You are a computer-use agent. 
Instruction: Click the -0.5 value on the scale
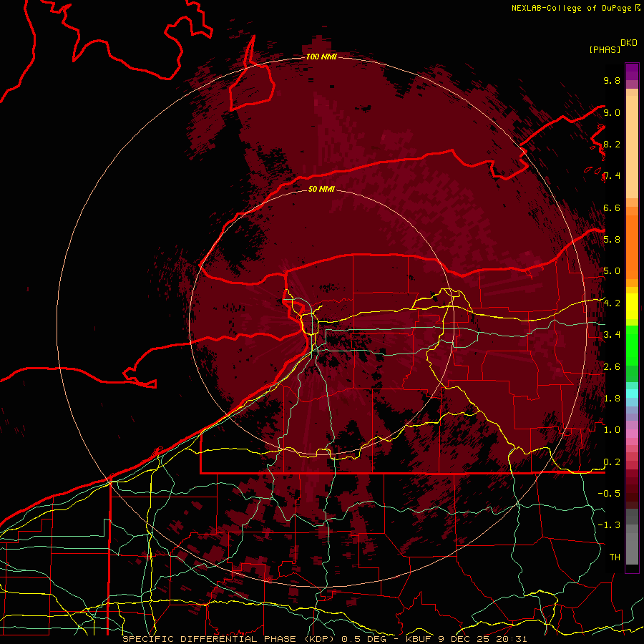pyautogui.click(x=609, y=494)
